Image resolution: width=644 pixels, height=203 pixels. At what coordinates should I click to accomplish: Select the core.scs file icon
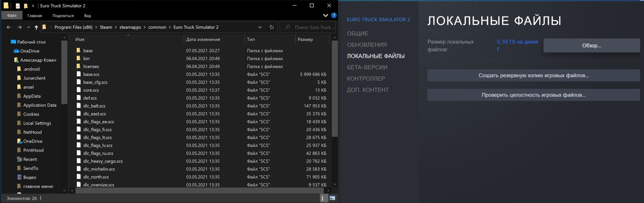[x=79, y=90]
